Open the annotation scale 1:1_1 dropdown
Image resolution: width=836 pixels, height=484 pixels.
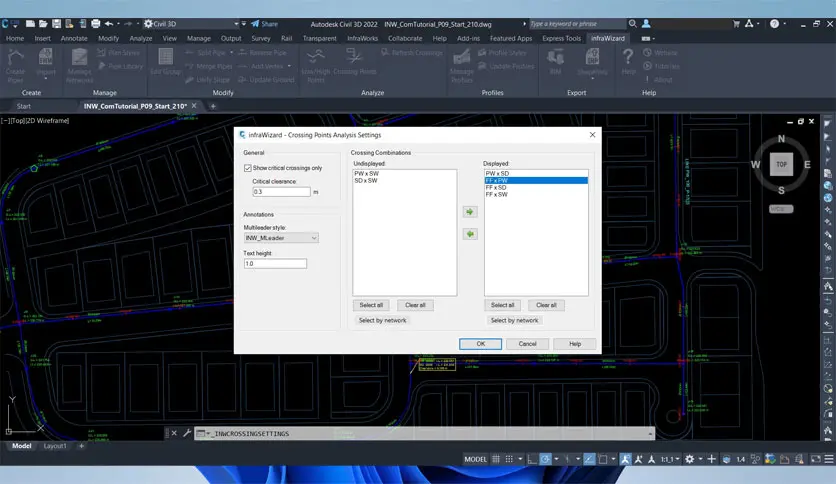coord(670,459)
